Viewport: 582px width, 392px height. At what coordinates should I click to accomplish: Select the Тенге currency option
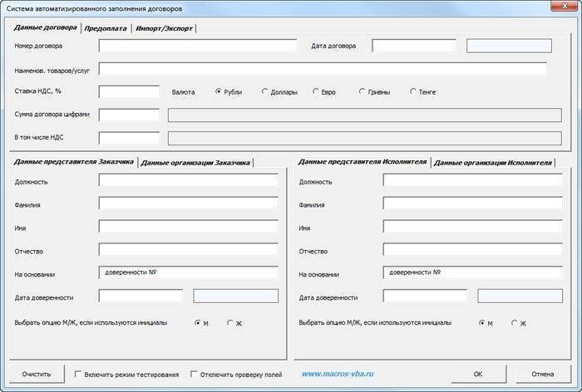pos(413,91)
